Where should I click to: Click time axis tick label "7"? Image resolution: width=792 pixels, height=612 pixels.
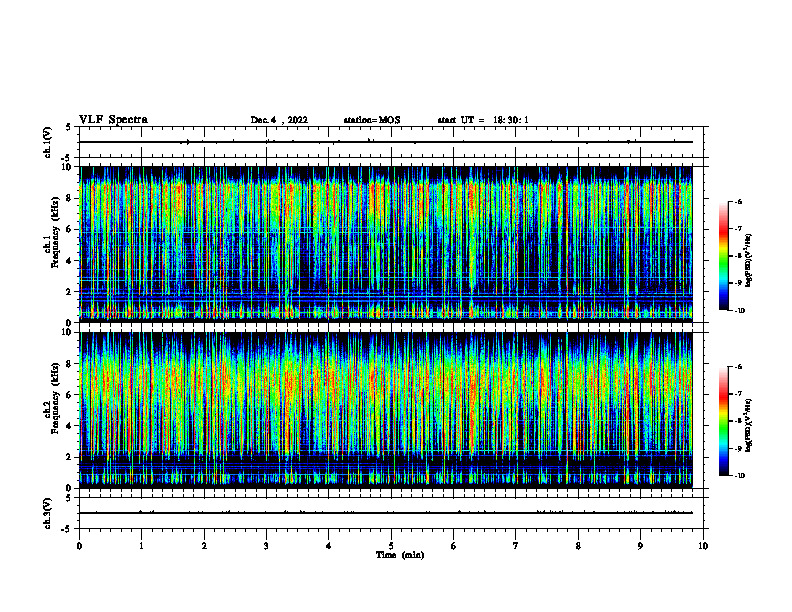516,546
